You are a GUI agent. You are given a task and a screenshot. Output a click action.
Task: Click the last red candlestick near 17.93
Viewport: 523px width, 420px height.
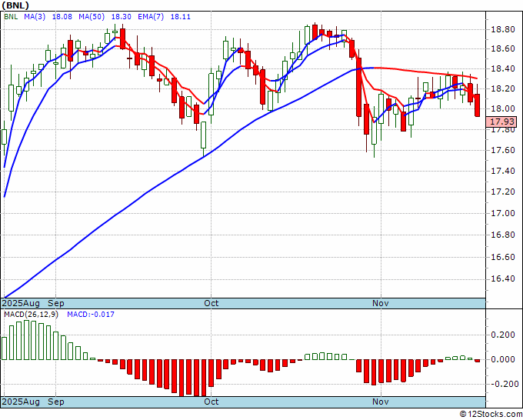pyautogui.click(x=478, y=105)
